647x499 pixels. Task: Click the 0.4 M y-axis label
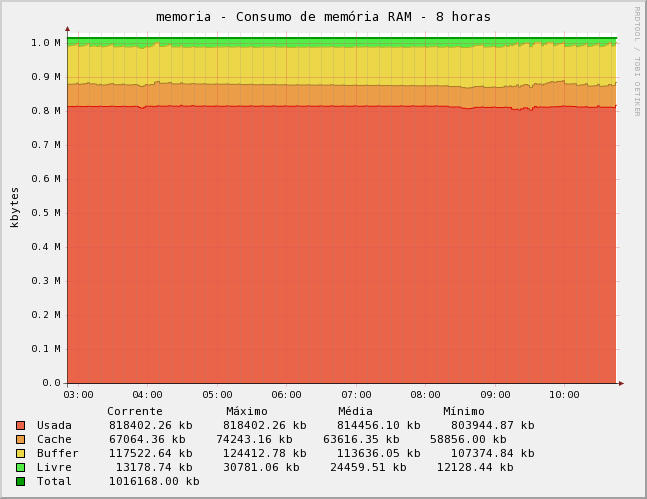tap(46, 247)
